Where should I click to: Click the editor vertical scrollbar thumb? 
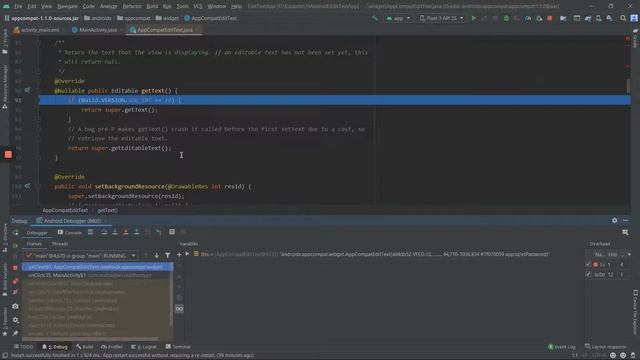point(628,85)
